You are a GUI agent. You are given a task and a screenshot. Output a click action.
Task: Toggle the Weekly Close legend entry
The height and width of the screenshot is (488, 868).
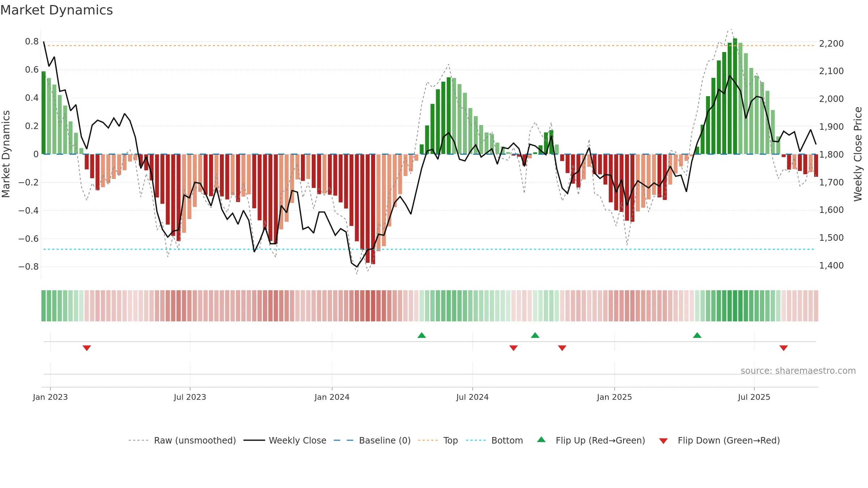pos(285,440)
